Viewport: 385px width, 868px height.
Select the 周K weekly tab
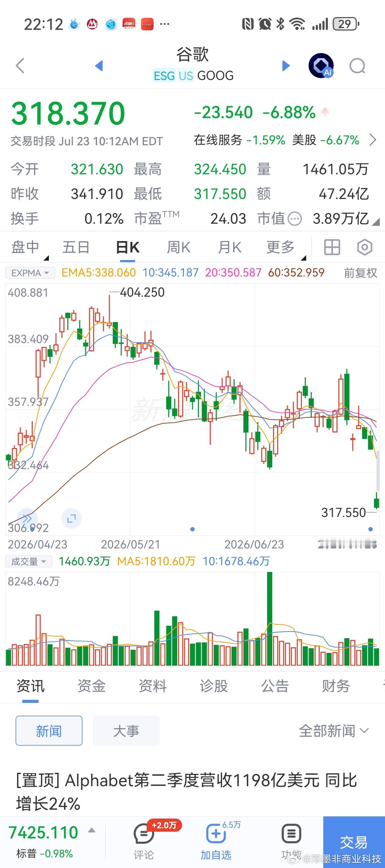(178, 247)
